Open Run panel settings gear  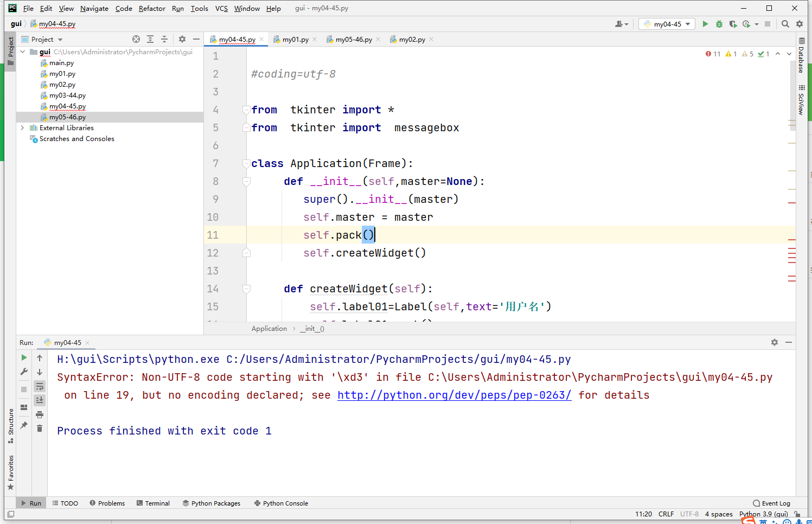(775, 342)
